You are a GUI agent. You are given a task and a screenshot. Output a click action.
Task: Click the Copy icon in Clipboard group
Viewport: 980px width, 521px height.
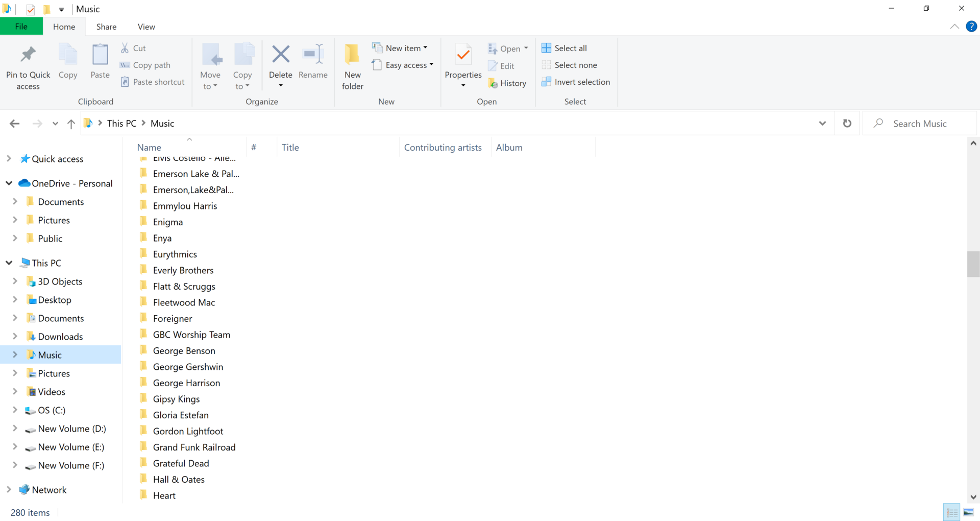point(68,55)
